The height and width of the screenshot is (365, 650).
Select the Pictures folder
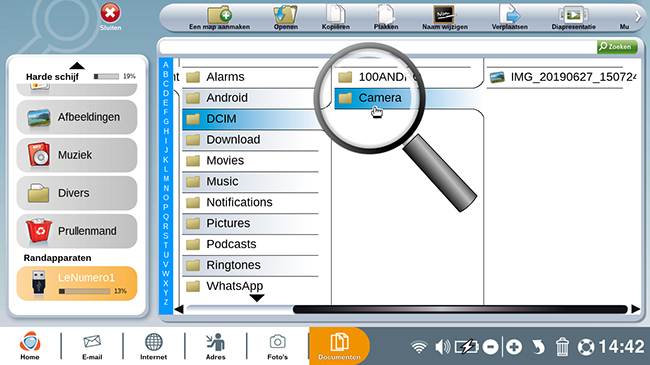point(250,223)
